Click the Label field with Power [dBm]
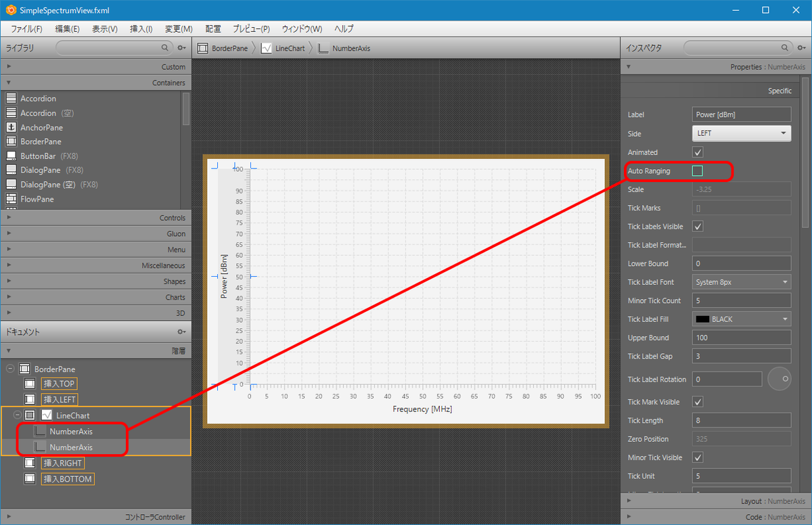The width and height of the screenshot is (812, 525). pos(742,115)
